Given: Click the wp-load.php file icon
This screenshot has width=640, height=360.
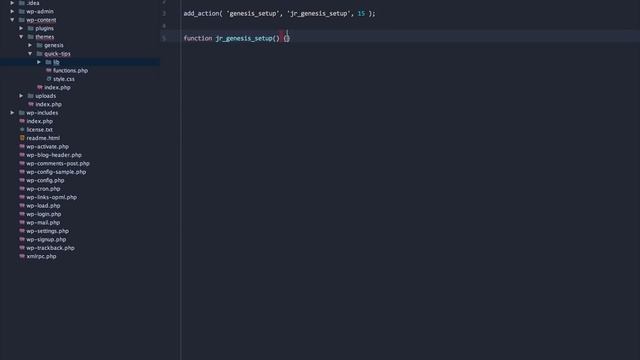Looking at the screenshot, I should pos(22,206).
